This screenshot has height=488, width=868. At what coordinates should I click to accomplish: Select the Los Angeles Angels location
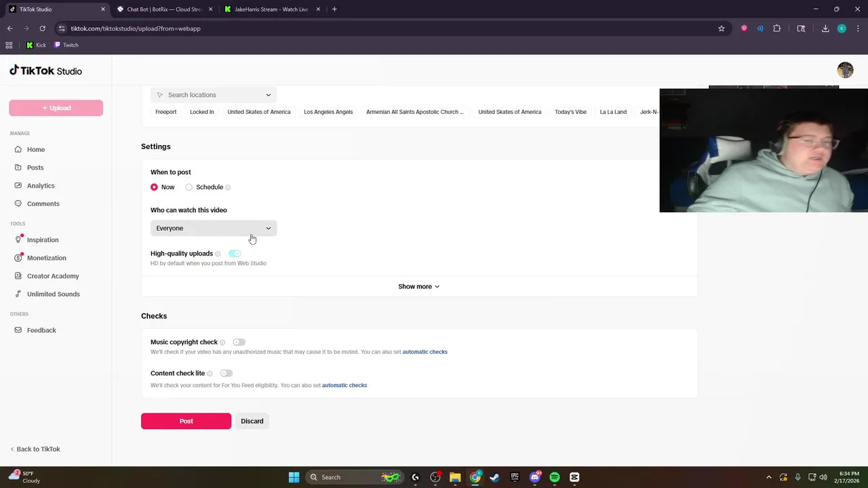tap(328, 112)
